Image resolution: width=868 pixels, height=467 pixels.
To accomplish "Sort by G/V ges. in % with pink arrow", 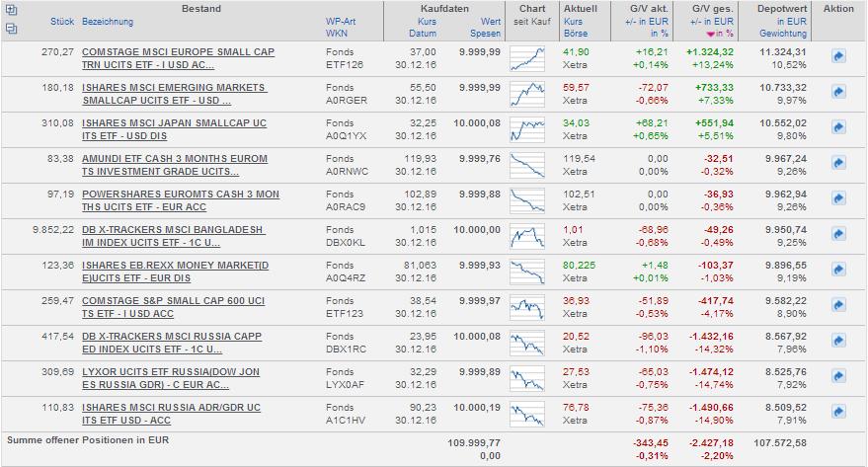I will coord(720,34).
